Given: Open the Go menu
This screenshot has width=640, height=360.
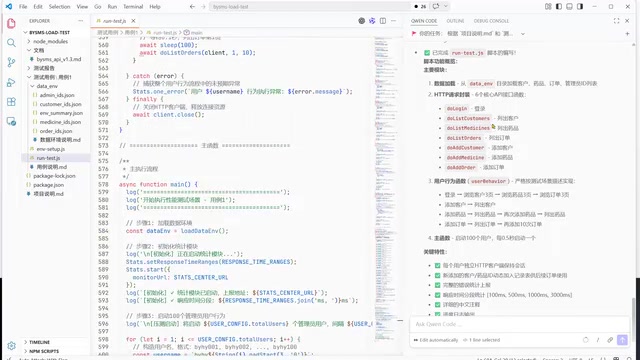Looking at the screenshot, I should pos(98,7).
